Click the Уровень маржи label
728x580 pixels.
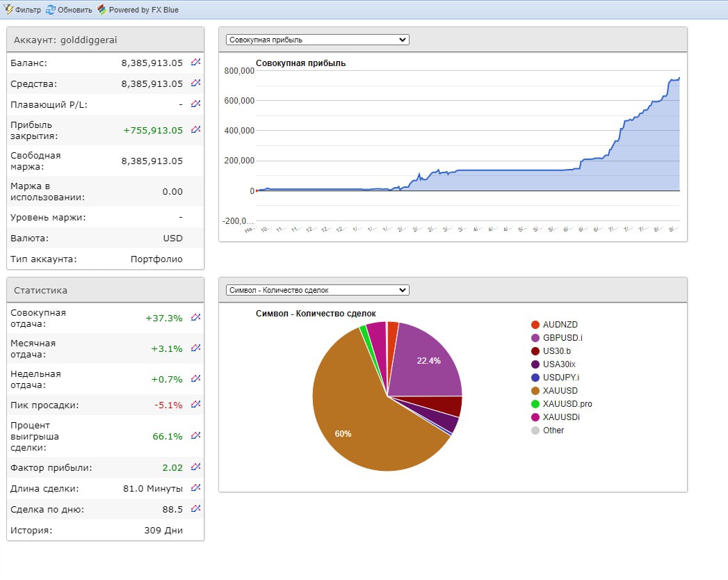(x=48, y=217)
